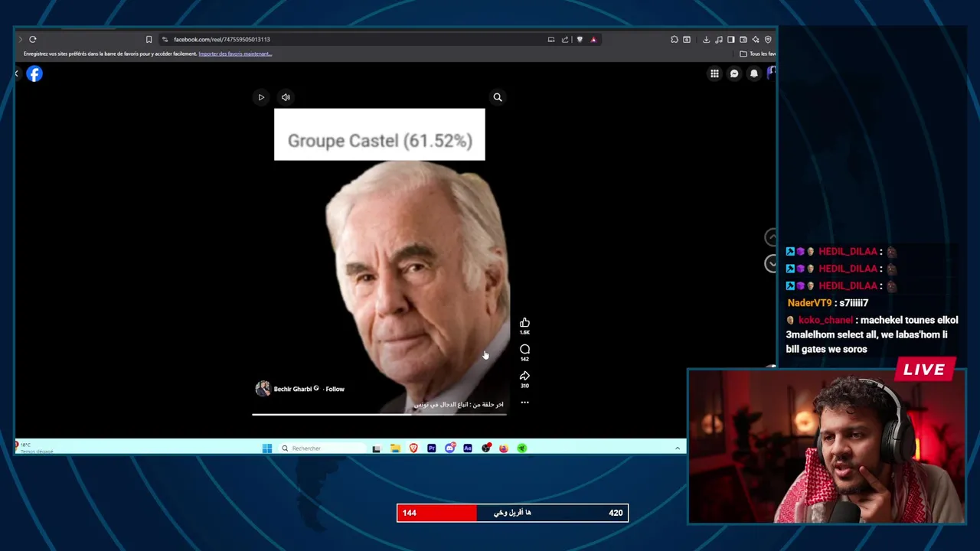Viewport: 980px width, 551px height.
Task: Open Discord taskbar icon
Action: pos(449,448)
